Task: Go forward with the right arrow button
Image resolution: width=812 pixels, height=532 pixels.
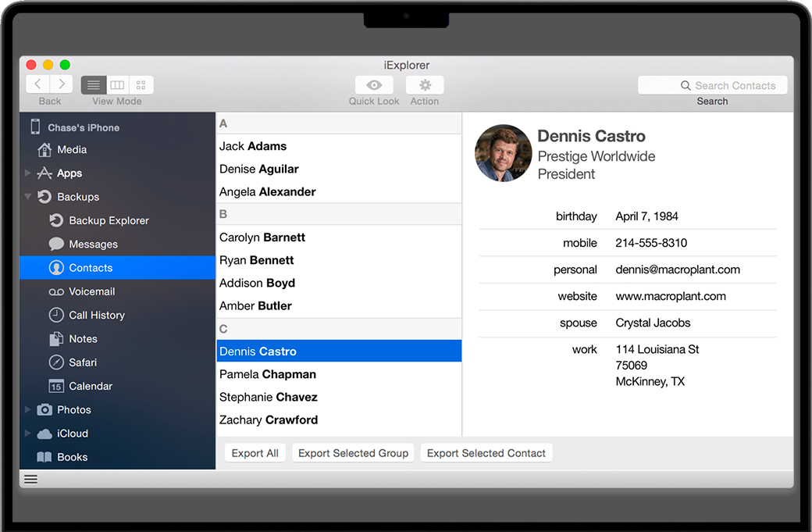Action: click(62, 84)
